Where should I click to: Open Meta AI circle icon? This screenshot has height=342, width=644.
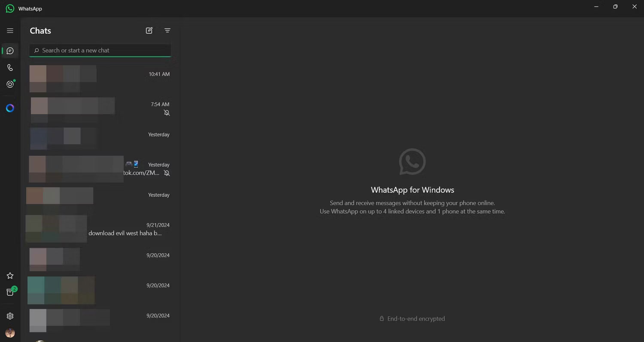10,108
